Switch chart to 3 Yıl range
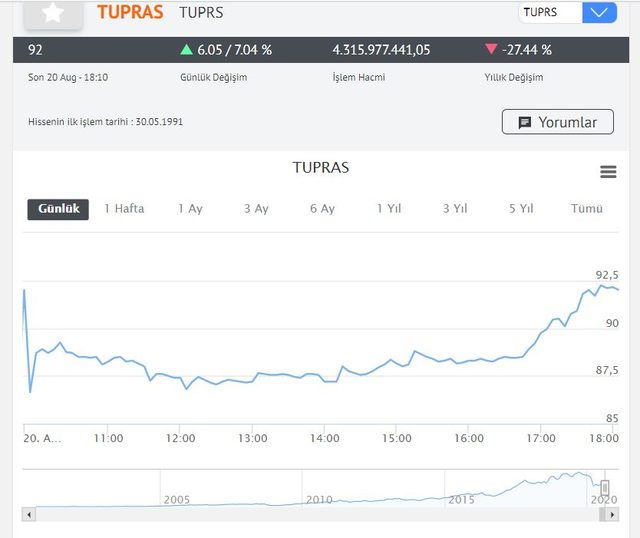Screen dimensions: 640x538 [x=455, y=209]
